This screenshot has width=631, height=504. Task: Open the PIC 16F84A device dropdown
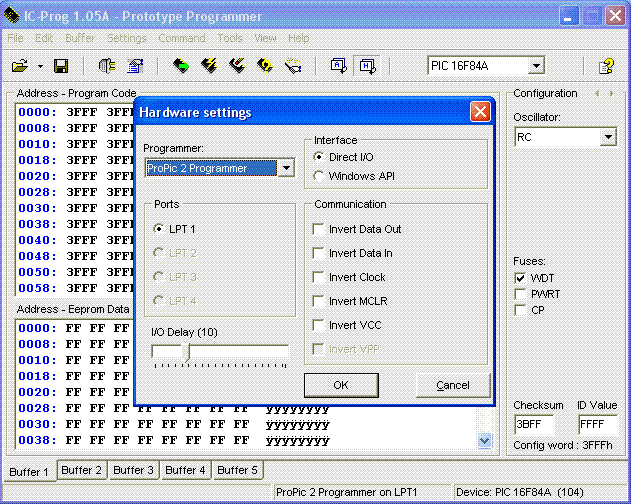coord(536,66)
